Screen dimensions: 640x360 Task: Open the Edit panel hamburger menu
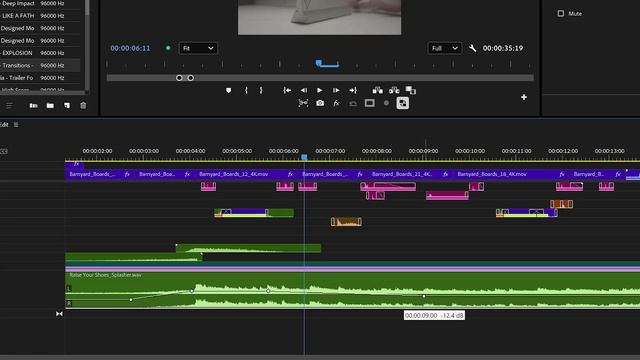pos(16,124)
